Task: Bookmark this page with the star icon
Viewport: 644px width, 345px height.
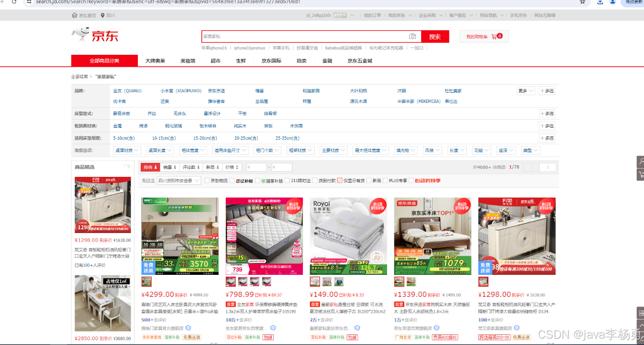Action: (x=583, y=2)
